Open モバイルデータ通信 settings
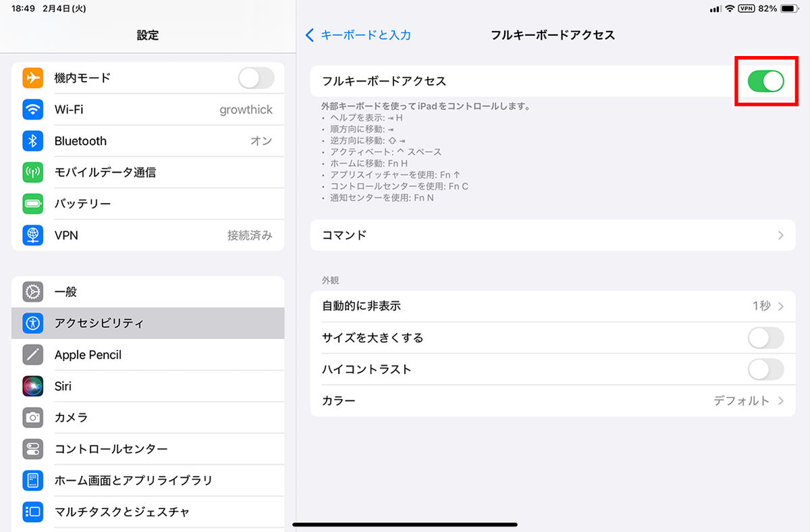This screenshot has height=532, width=810. point(148,172)
